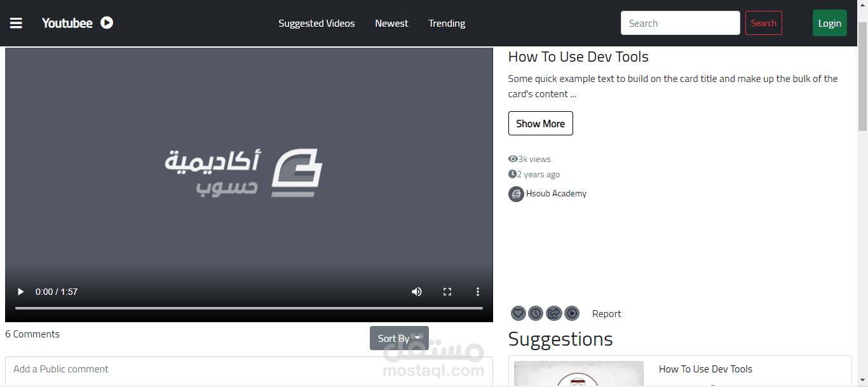Open the suggested video thumbnail under Suggestions
The image size is (868, 387).
pos(579,374)
